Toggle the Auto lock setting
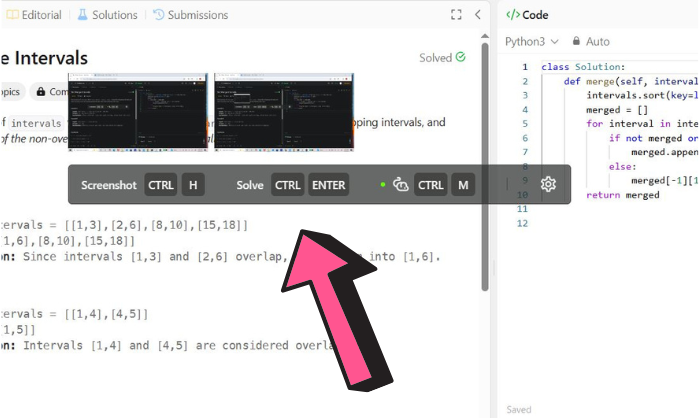700x418 pixels. (588, 42)
